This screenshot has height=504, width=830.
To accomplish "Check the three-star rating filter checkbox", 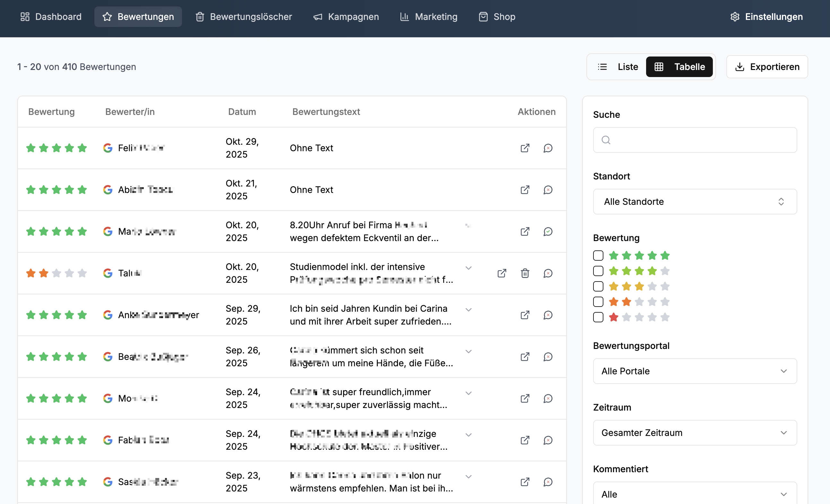I will click(x=598, y=286).
